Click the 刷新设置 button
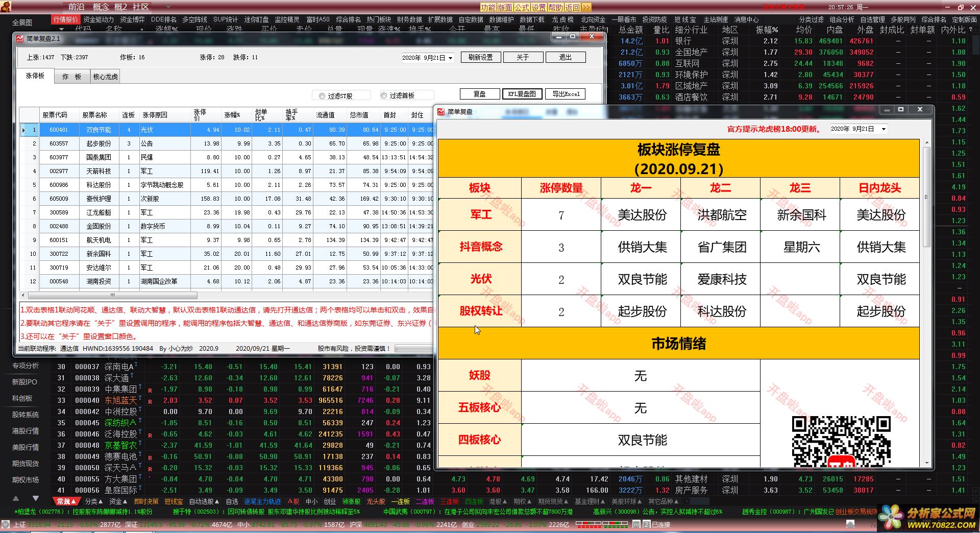Screen dimensions: 980x533 coord(480,57)
